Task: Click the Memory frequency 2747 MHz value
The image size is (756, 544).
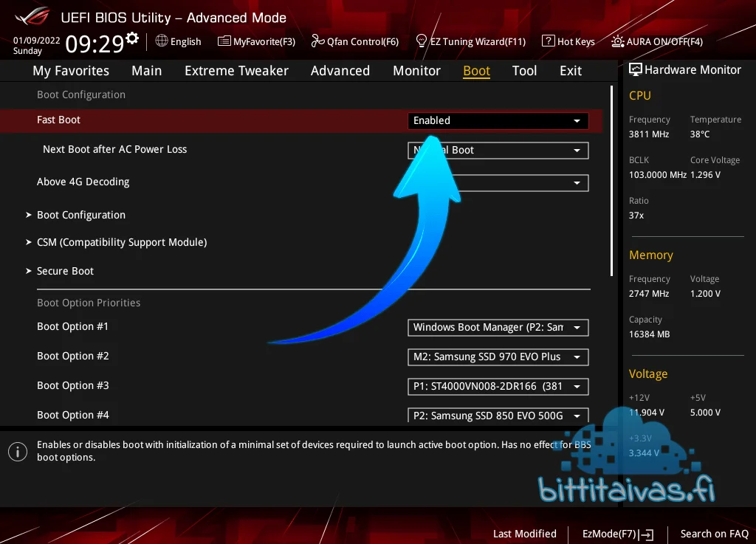Action: [648, 294]
